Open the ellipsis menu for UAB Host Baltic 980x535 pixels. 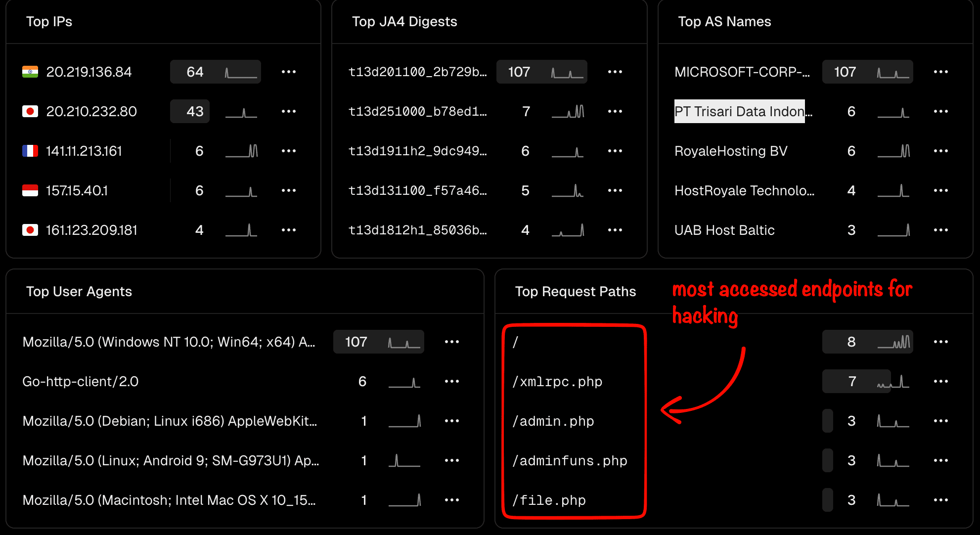coord(941,229)
